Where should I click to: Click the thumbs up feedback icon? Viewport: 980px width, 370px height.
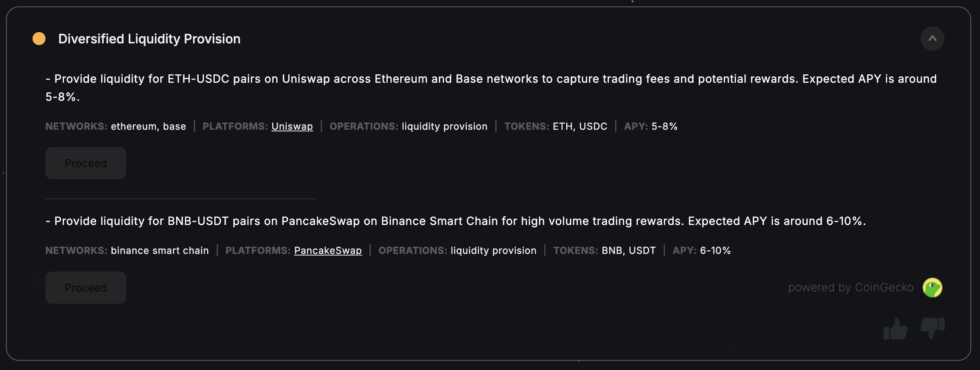click(x=895, y=329)
